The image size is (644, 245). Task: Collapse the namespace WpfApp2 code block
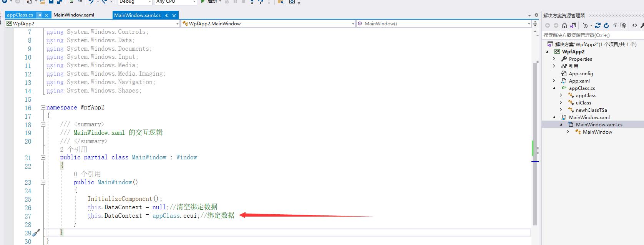(x=43, y=108)
